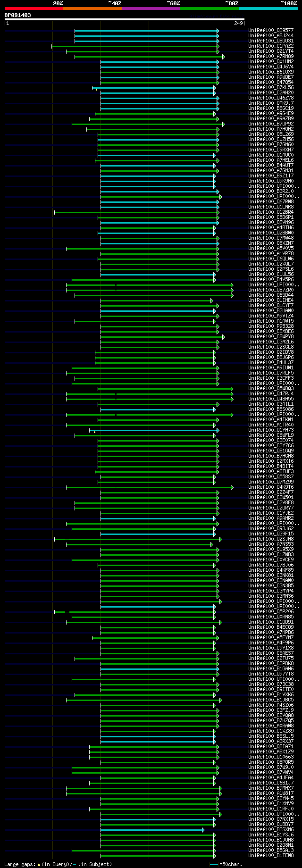Click the UniRef100_B7DP92 label

tap(271, 124)
